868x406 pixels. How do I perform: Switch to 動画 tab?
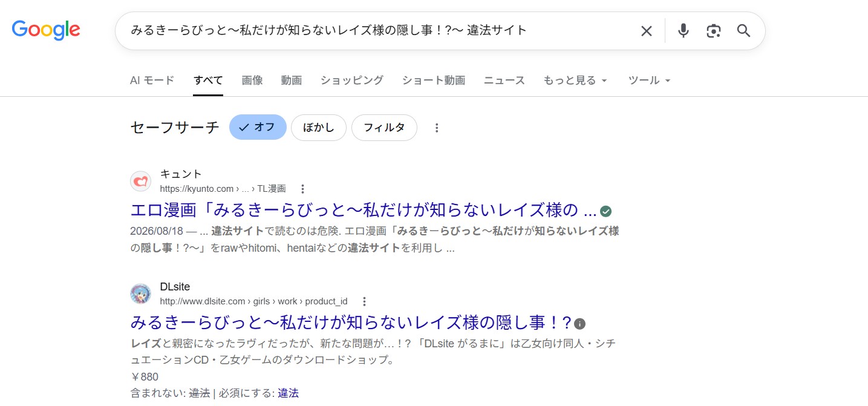click(292, 80)
